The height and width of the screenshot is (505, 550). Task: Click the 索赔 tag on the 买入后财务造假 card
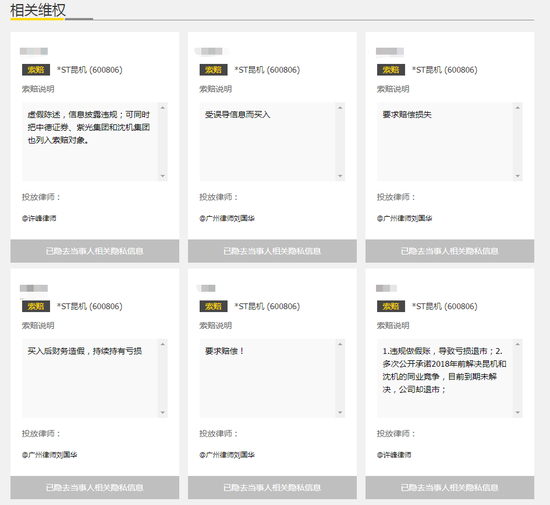pyautogui.click(x=36, y=306)
